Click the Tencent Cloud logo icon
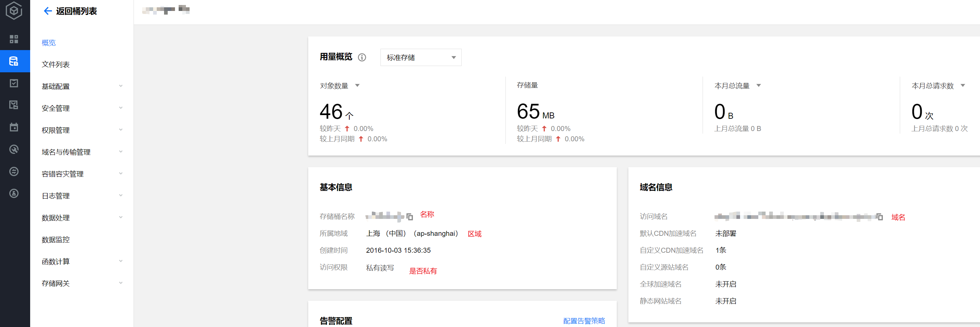 click(14, 11)
